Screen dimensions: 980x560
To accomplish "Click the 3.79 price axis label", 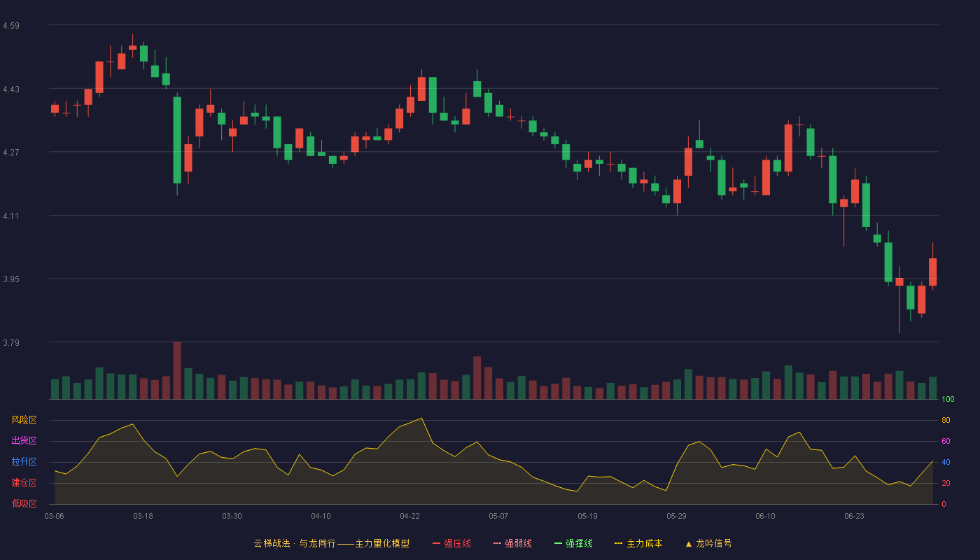I will pyautogui.click(x=11, y=343).
